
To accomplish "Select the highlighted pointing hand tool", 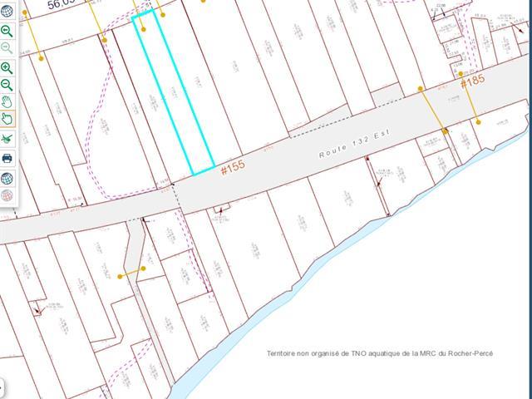I will [x=7, y=119].
